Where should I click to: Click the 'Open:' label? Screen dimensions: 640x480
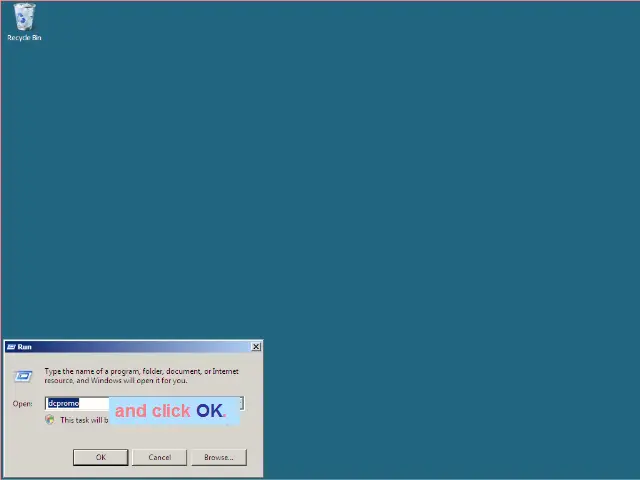(22, 404)
